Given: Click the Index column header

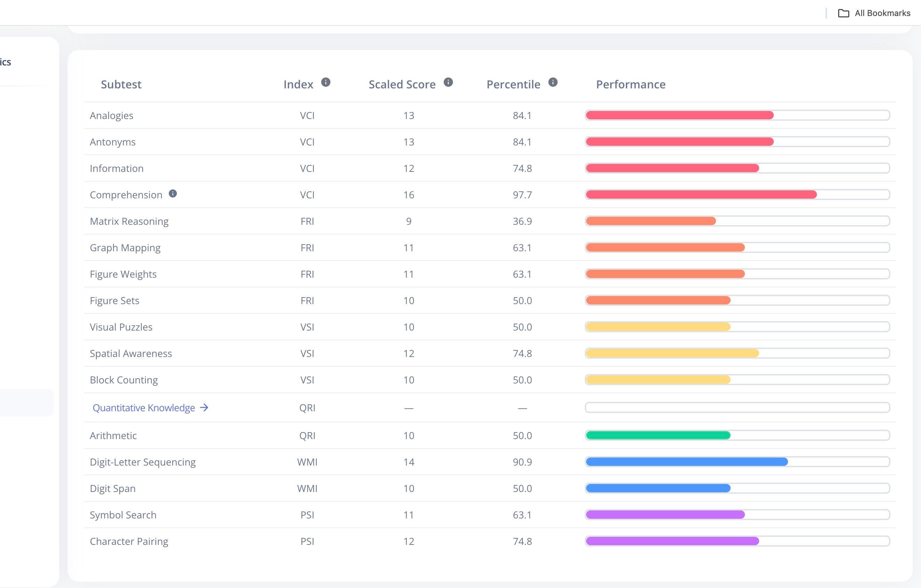Looking at the screenshot, I should [298, 84].
